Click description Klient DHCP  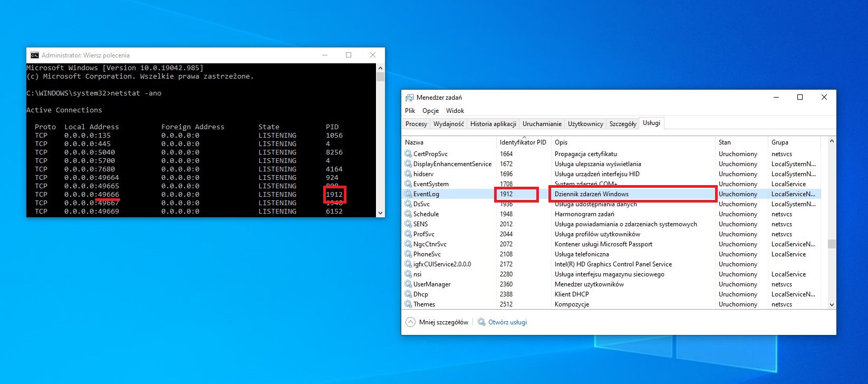point(572,294)
